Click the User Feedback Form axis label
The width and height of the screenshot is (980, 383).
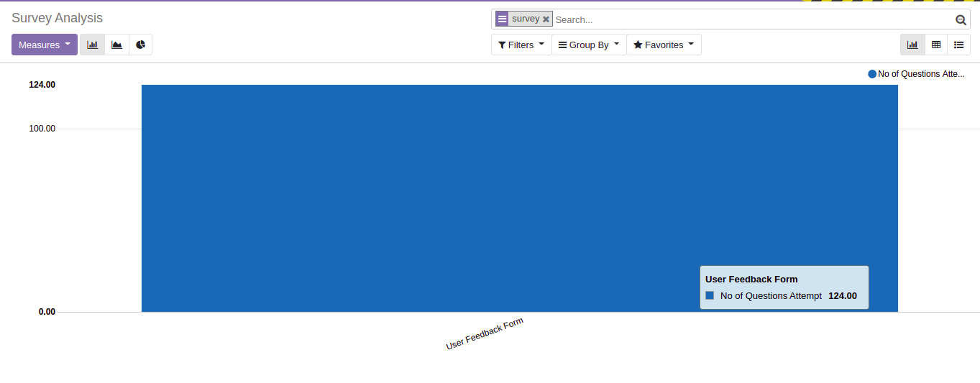(x=485, y=333)
